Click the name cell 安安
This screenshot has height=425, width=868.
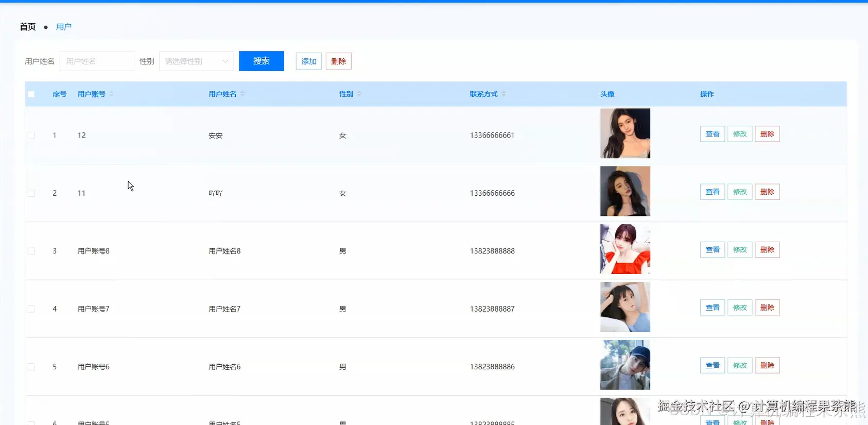[216, 135]
